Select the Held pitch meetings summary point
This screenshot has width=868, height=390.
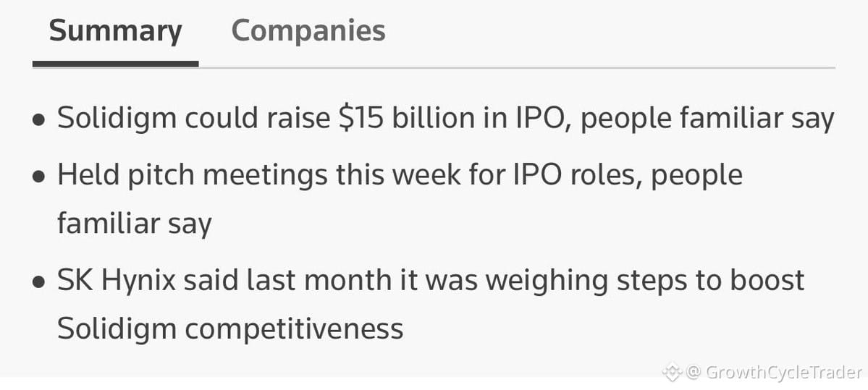pos(400,200)
